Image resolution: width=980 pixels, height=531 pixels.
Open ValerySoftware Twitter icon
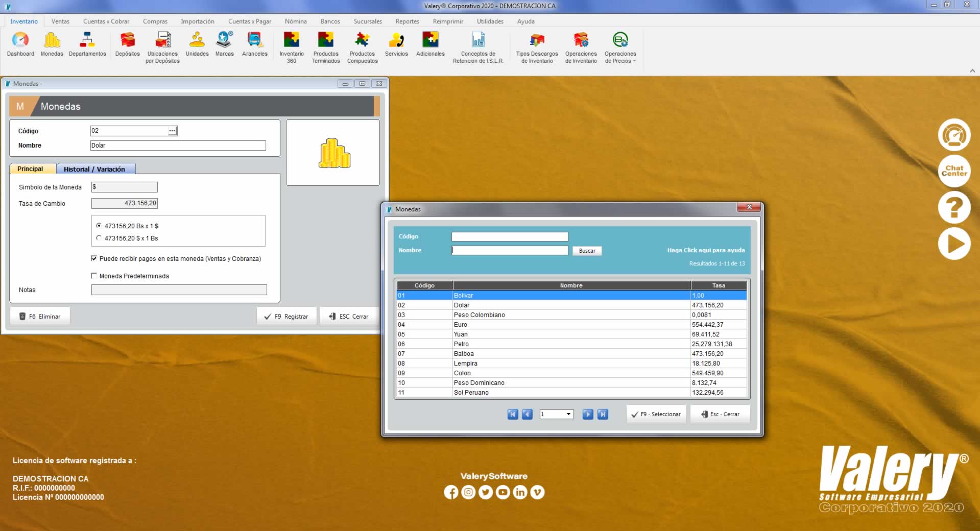click(x=486, y=492)
